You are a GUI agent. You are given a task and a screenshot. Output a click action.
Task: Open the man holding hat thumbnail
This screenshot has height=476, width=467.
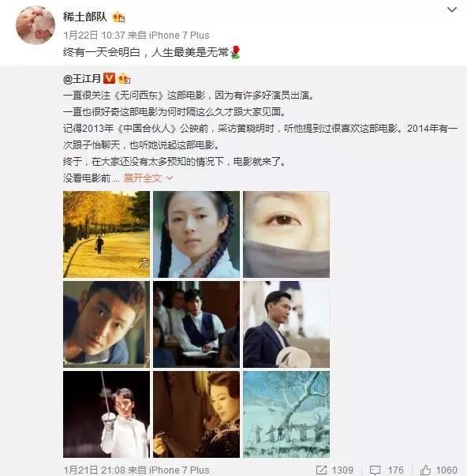click(x=286, y=324)
